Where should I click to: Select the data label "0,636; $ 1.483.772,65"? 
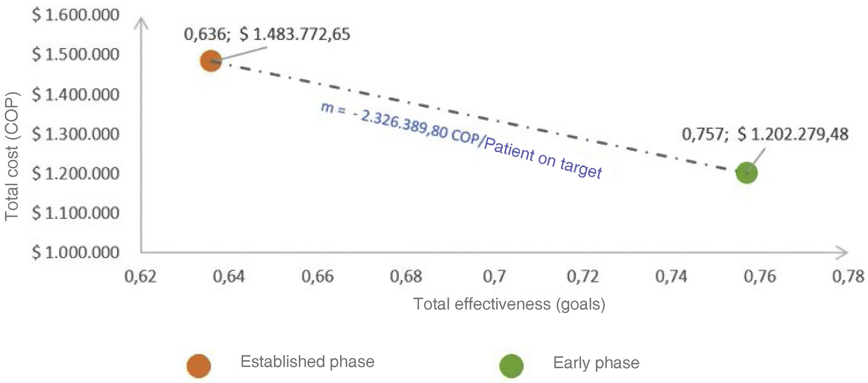267,34
